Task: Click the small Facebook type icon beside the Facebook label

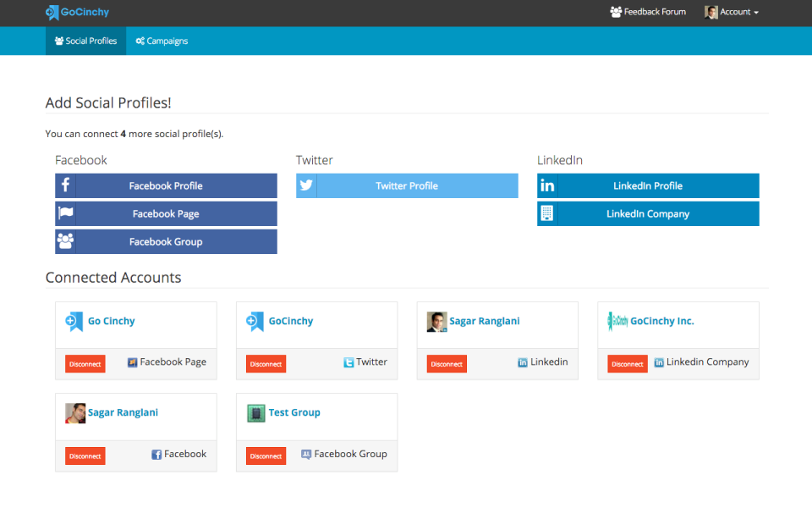Action: (x=156, y=455)
